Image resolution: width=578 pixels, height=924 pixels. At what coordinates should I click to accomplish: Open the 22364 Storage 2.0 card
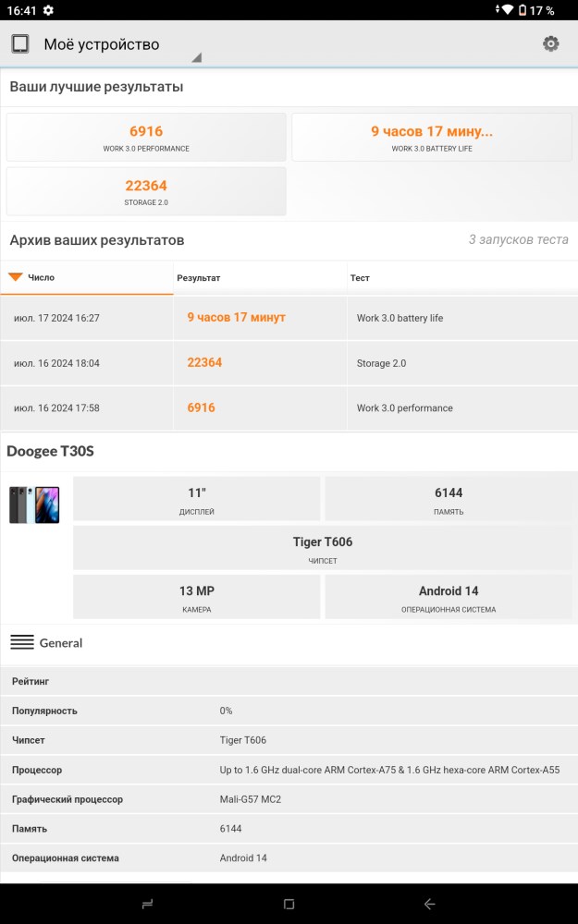146,191
